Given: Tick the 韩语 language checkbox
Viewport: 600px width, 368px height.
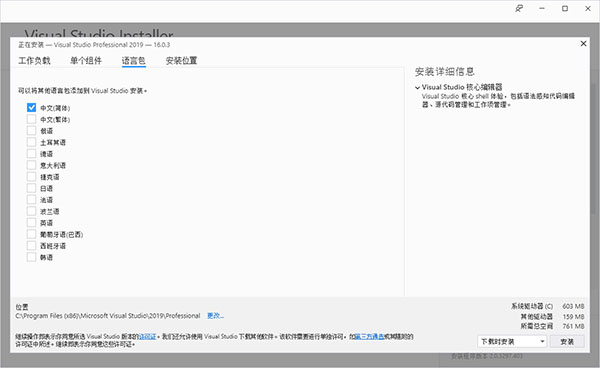Looking at the screenshot, I should pos(31,257).
